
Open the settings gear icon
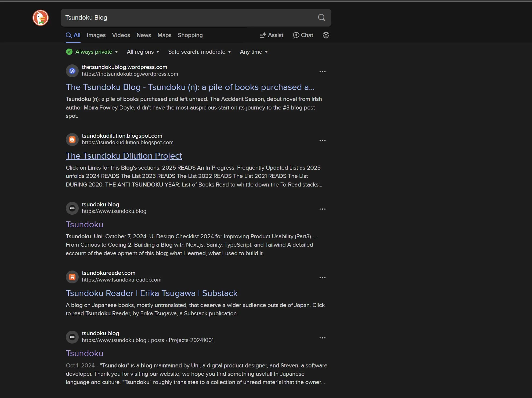[x=326, y=35]
